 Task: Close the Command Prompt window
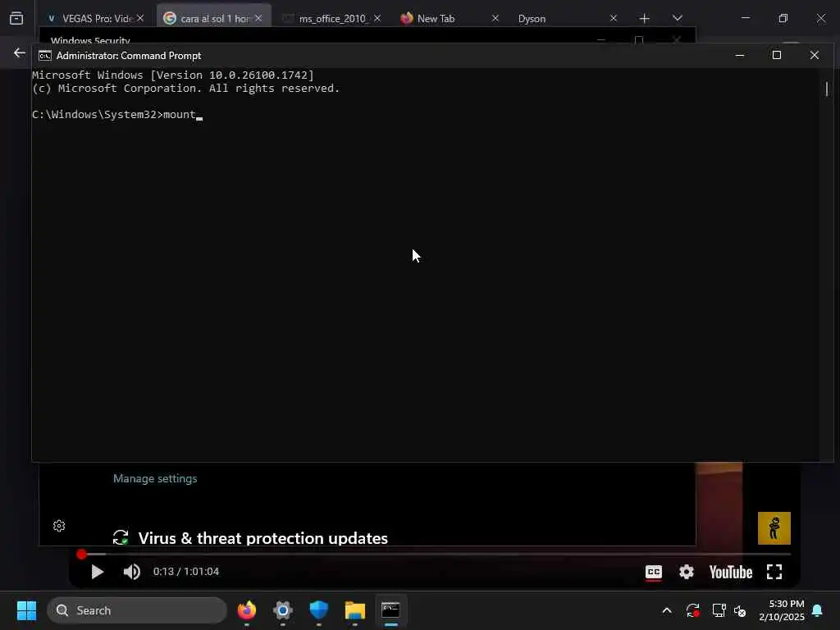815,55
